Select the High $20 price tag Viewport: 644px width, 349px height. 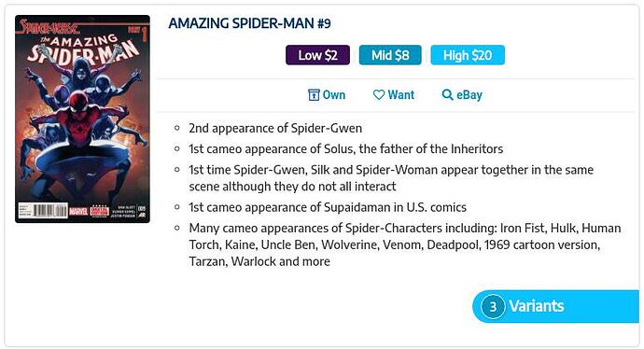pyautogui.click(x=468, y=55)
